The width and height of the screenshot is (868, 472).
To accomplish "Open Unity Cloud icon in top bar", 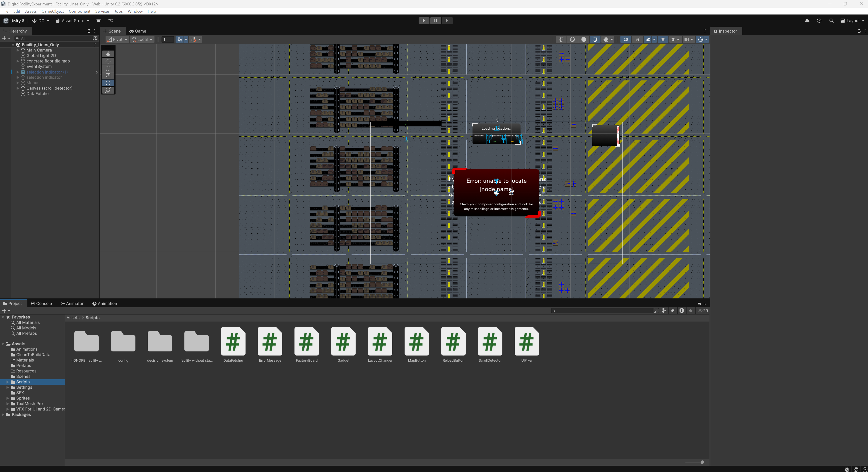I will click(x=807, y=21).
